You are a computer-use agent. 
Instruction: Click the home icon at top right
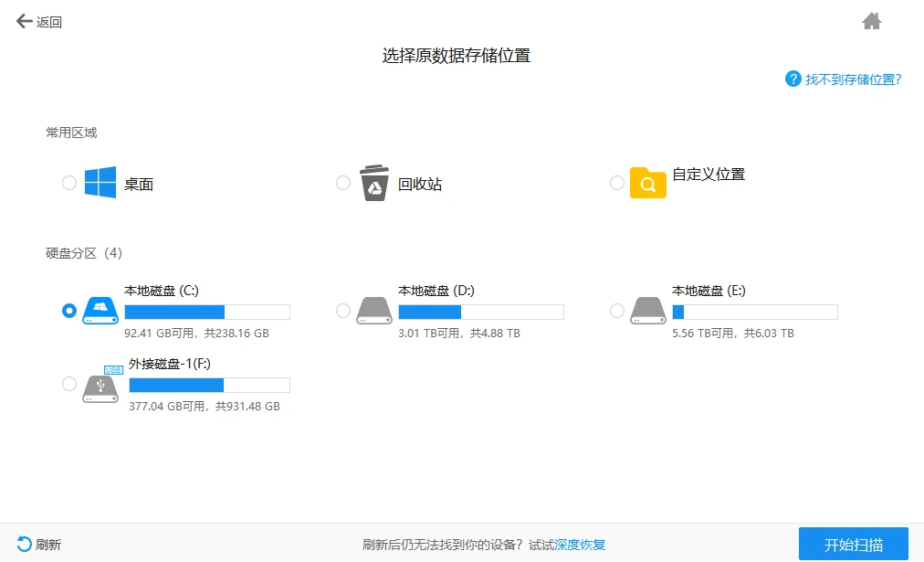pos(872,21)
